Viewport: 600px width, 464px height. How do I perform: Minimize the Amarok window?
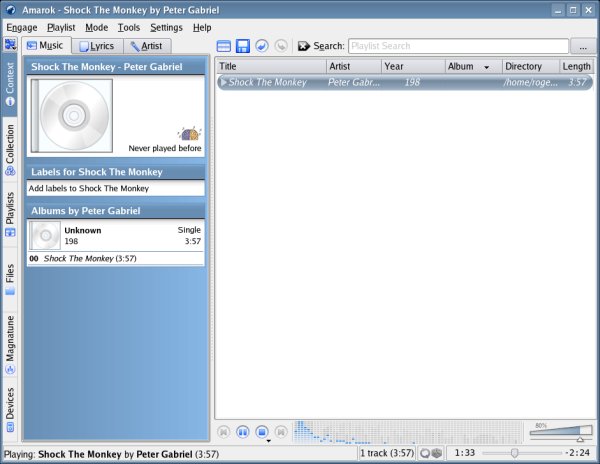(558, 10)
